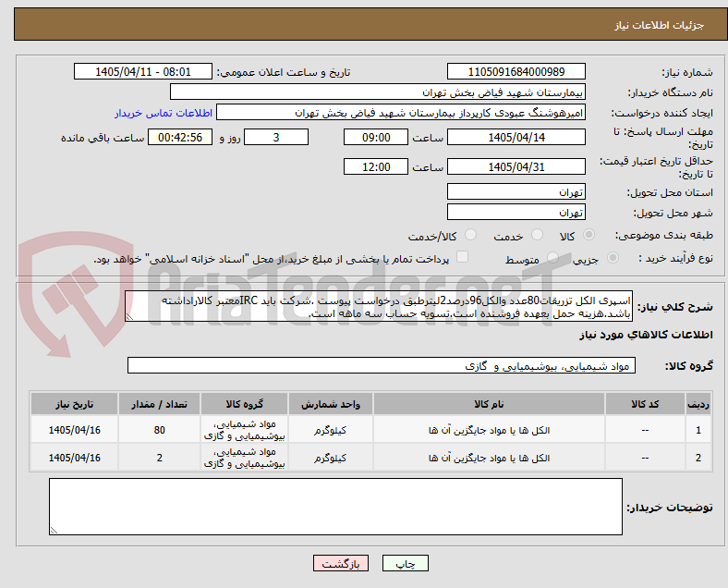The height and width of the screenshot is (588, 728).
Task: Open the اطلاعات تماس خریدار link
Action: 164,113
